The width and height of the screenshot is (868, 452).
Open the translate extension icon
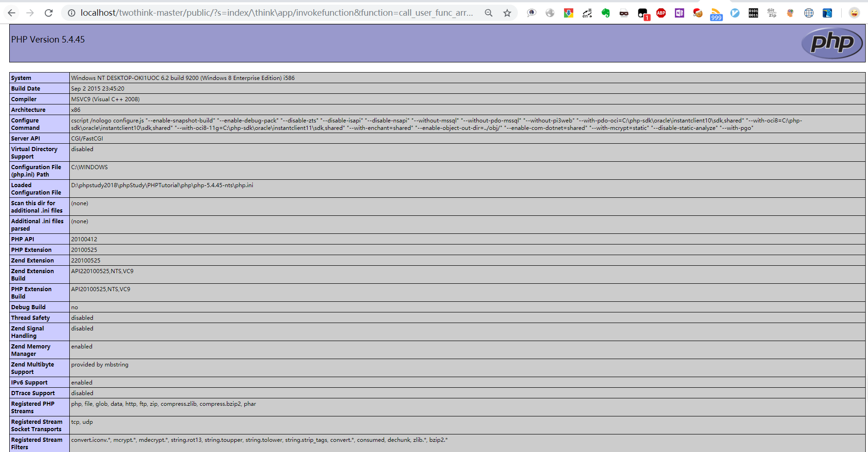pos(587,12)
